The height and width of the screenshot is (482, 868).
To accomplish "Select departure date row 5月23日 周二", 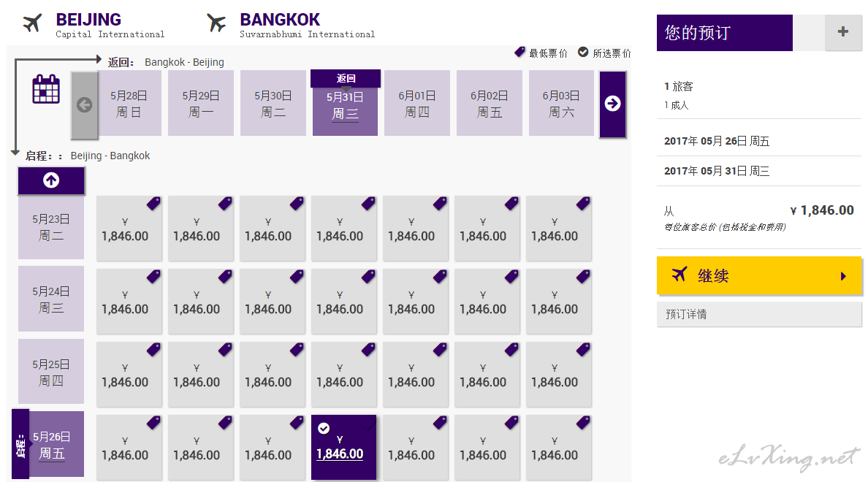I will [51, 226].
